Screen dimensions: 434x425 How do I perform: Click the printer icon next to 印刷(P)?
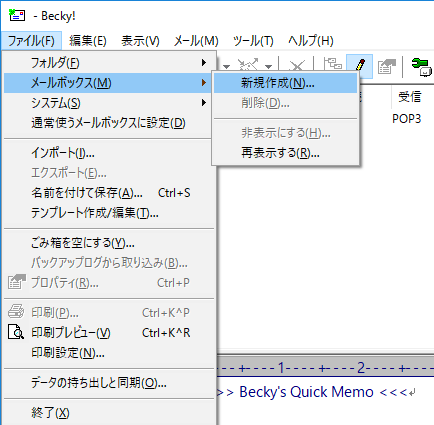[x=16, y=312]
